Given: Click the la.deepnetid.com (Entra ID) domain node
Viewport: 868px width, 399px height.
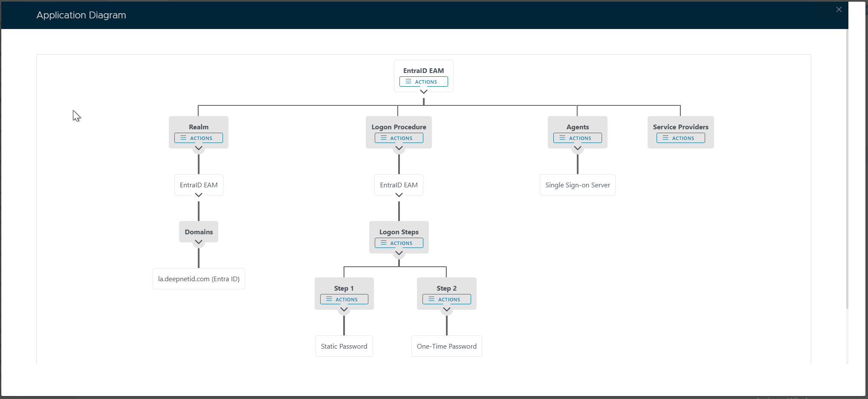Looking at the screenshot, I should [199, 279].
